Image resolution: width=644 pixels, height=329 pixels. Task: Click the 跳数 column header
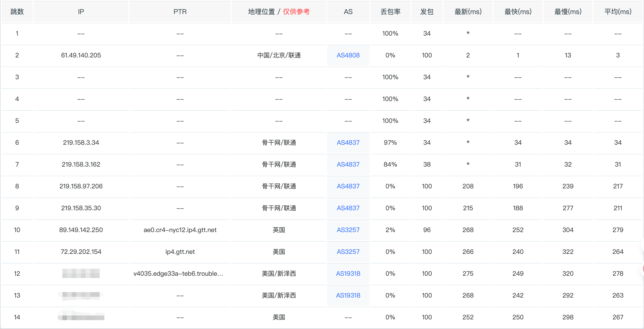[x=17, y=12]
